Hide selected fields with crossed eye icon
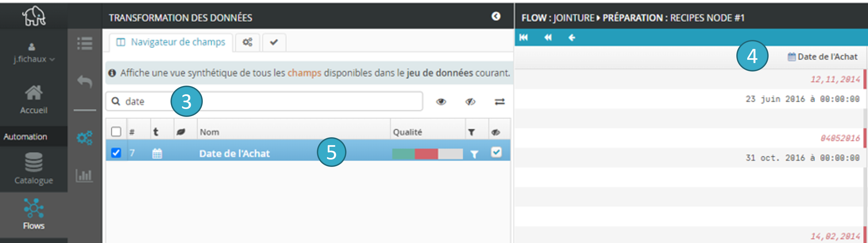The image size is (868, 243). pyautogui.click(x=470, y=102)
